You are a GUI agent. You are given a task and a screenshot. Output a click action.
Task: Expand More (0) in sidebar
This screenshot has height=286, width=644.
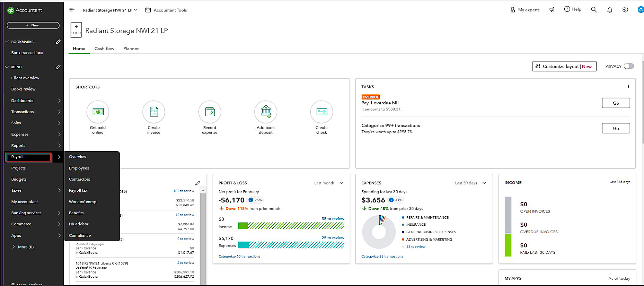click(x=23, y=247)
